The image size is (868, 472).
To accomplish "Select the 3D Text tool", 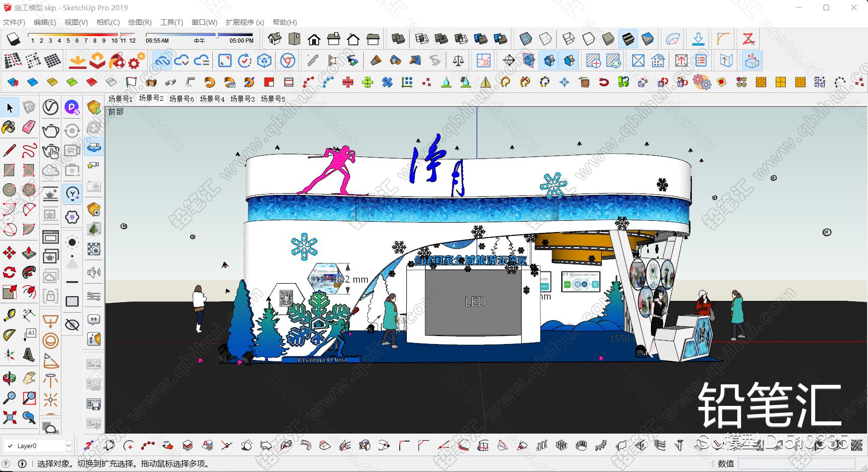I will coord(29,355).
